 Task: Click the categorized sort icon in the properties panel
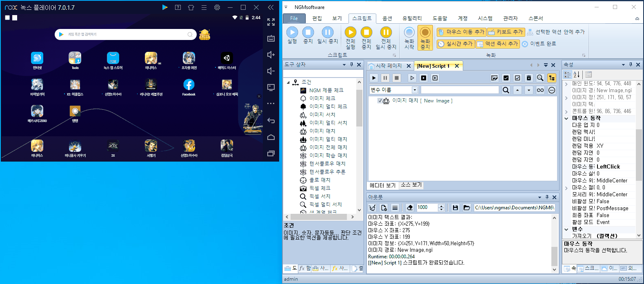click(567, 75)
